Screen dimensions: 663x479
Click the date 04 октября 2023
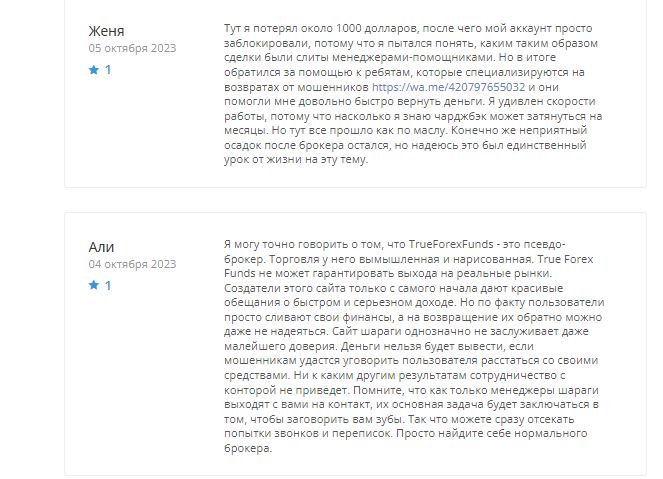click(x=132, y=264)
